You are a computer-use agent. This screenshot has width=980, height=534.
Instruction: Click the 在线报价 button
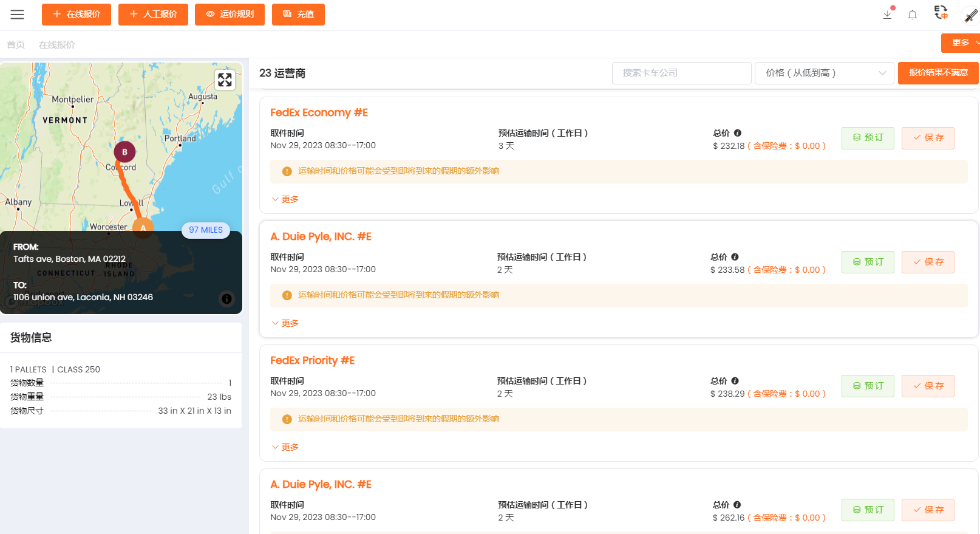coord(77,15)
